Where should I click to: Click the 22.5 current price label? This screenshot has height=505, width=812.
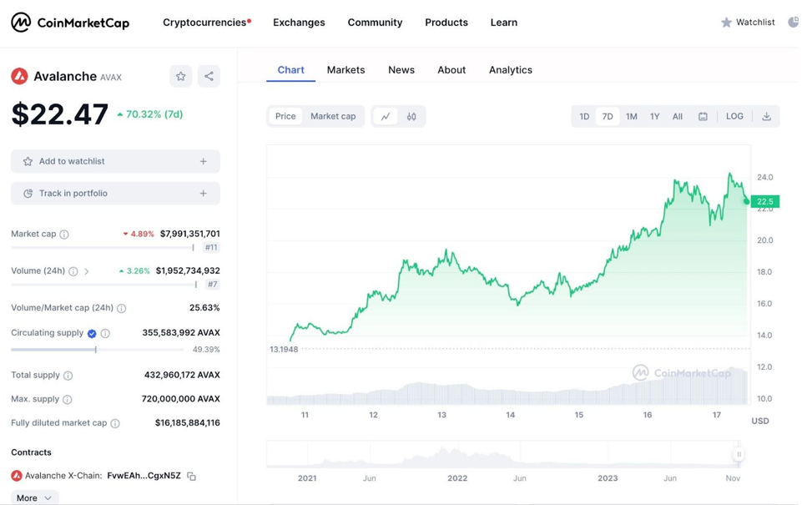click(x=765, y=201)
